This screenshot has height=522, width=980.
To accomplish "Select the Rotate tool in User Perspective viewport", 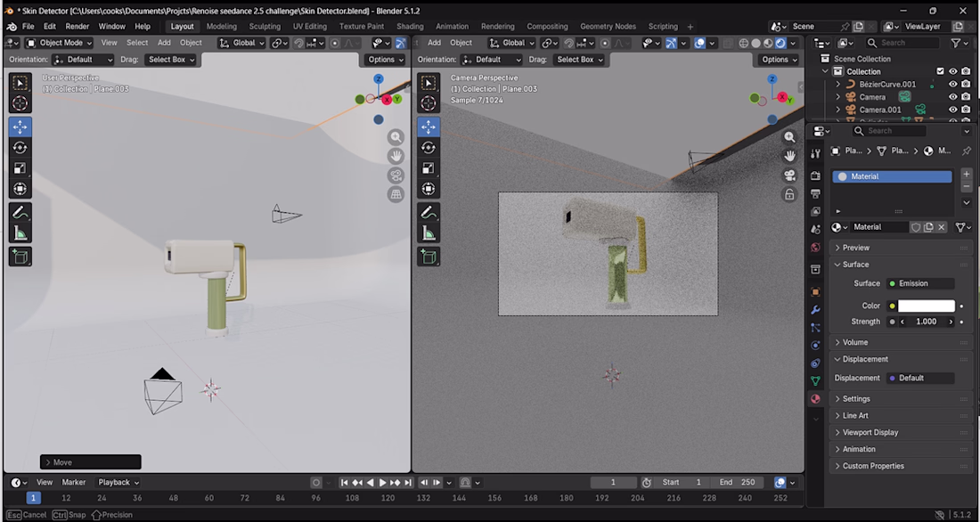I will tap(20, 148).
